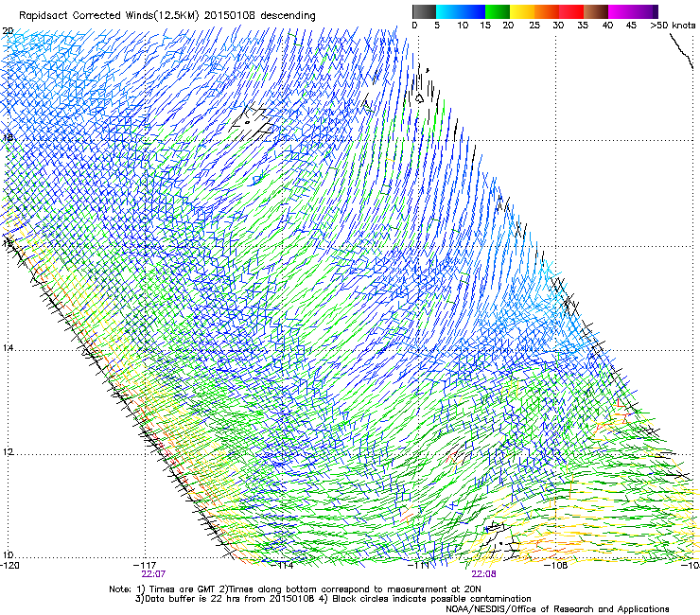This screenshot has height=615, width=700.
Task: Click the green 15–20 knots legend swatch
Action: tap(498, 11)
